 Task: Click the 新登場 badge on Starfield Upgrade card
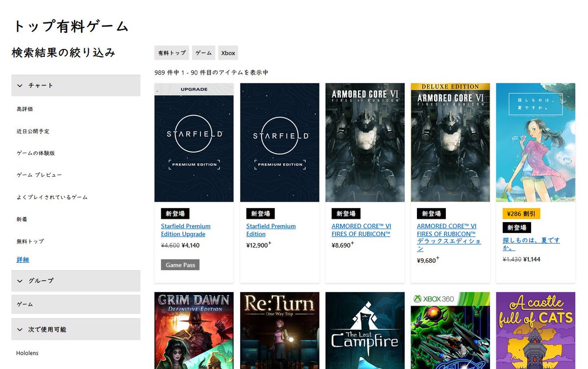[x=175, y=214]
